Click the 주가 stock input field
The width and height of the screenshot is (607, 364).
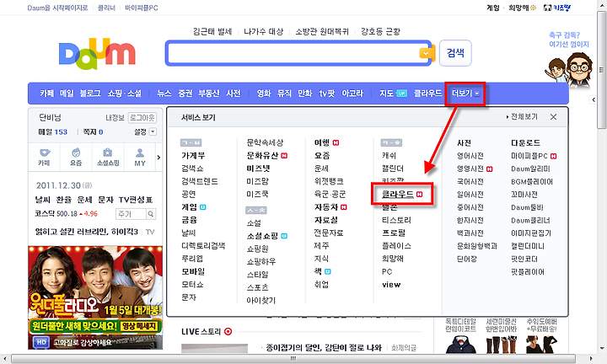click(131, 214)
